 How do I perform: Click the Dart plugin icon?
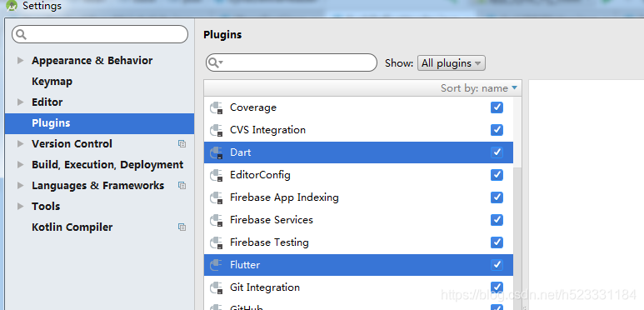(216, 152)
